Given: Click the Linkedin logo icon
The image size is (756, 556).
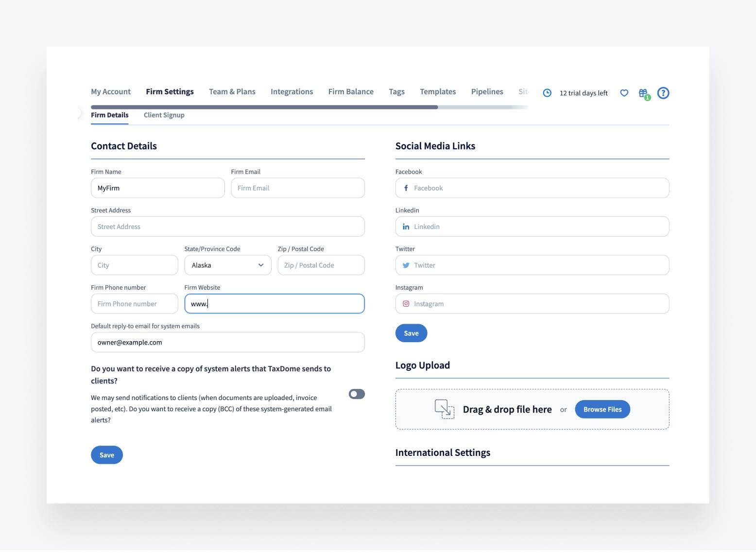Looking at the screenshot, I should (x=406, y=227).
